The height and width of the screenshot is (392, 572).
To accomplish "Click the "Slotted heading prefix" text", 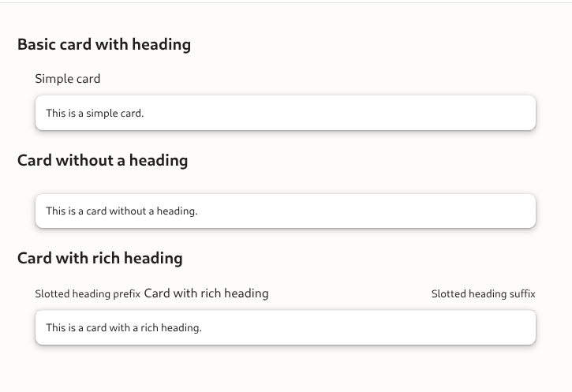I will pyautogui.click(x=88, y=294).
